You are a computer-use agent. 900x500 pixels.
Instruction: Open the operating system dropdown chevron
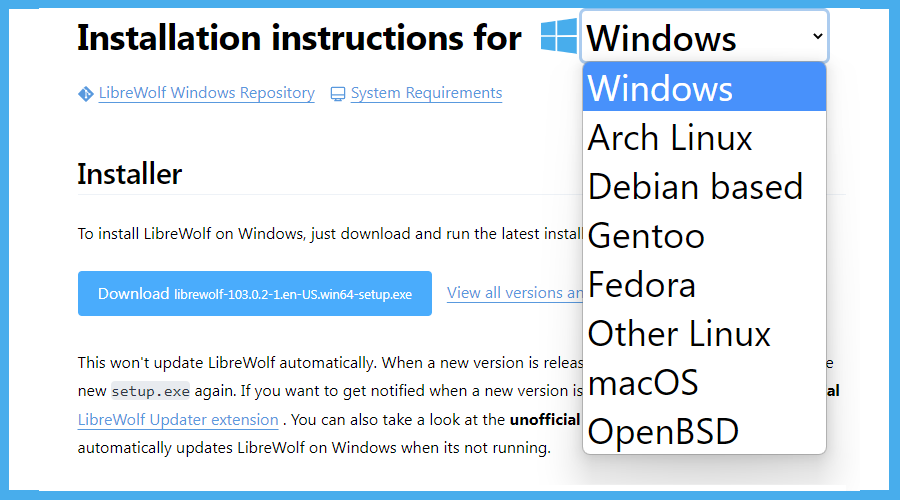[x=817, y=36]
